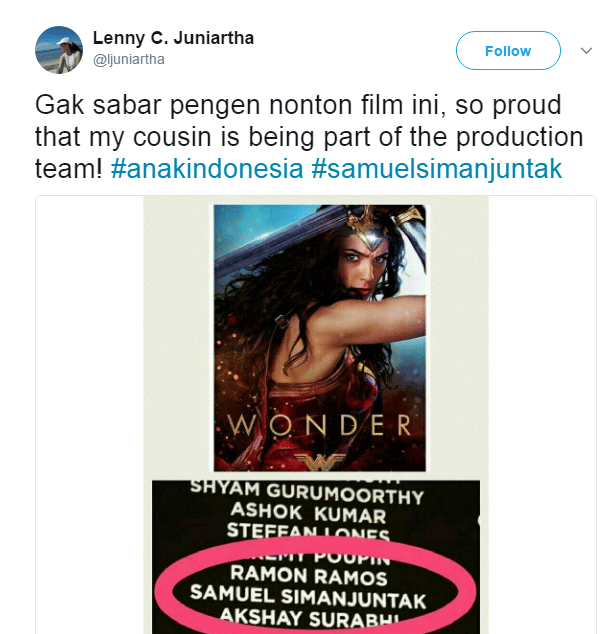The image size is (604, 634).
Task: Click the pink circle highlight's left edge
Action: pos(162,592)
